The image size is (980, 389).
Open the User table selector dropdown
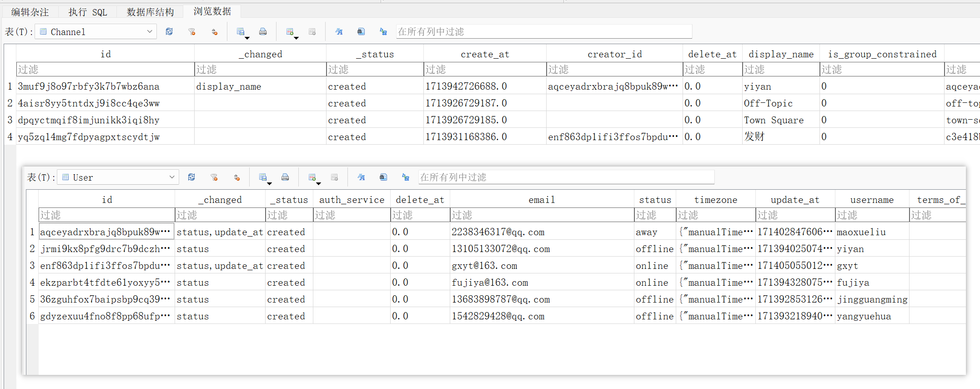(x=118, y=177)
